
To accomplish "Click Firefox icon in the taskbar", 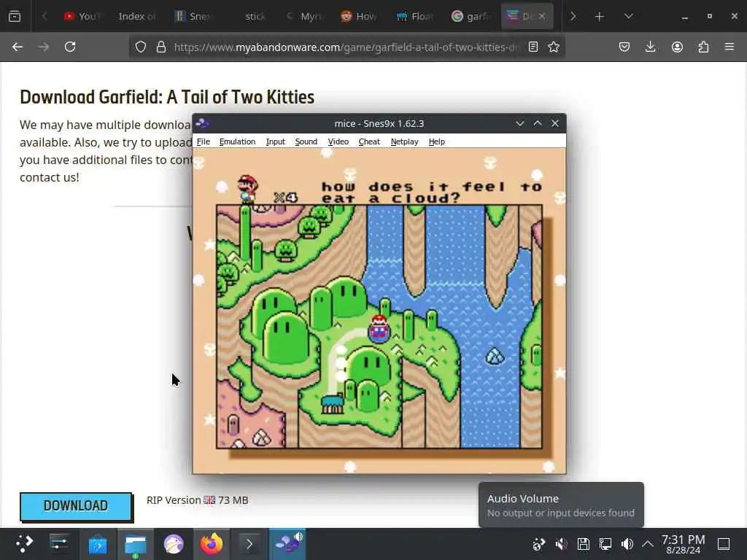I will tap(212, 544).
